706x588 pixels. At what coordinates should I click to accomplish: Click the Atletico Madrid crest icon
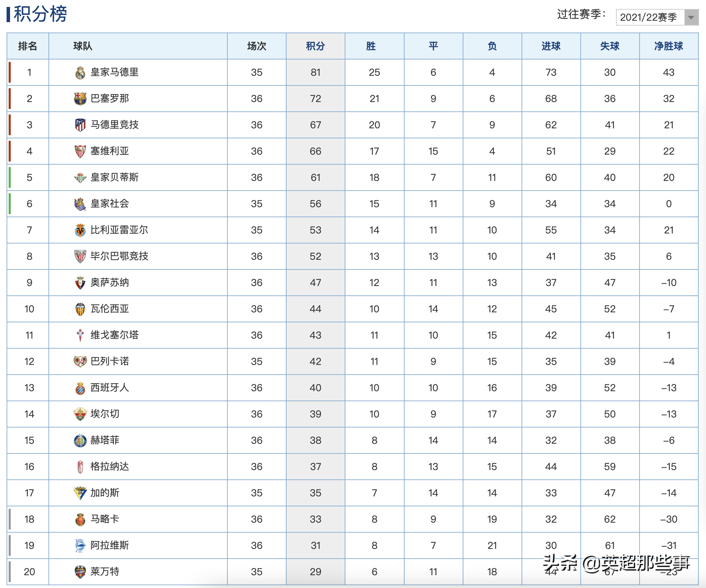80,125
